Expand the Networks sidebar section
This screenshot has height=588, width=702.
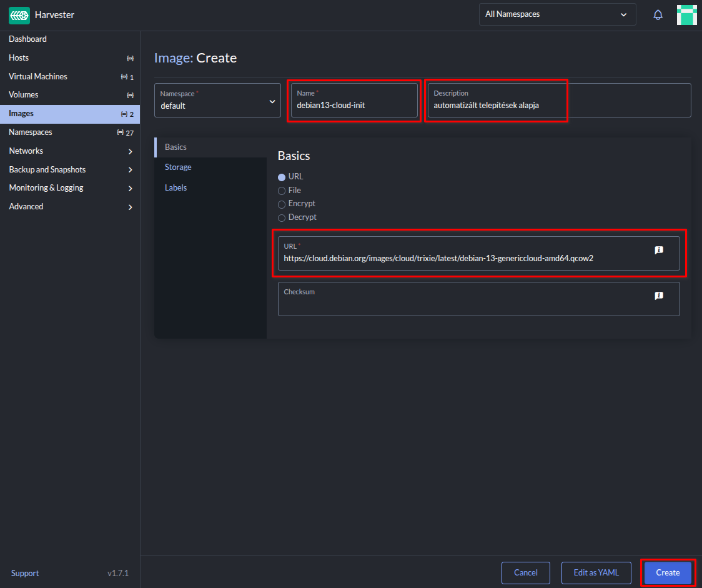[x=130, y=151]
